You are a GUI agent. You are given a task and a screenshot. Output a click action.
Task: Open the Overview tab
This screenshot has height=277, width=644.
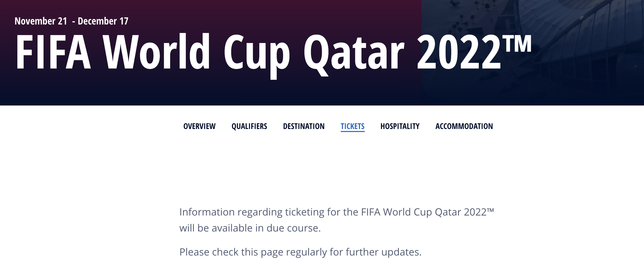[x=199, y=126]
